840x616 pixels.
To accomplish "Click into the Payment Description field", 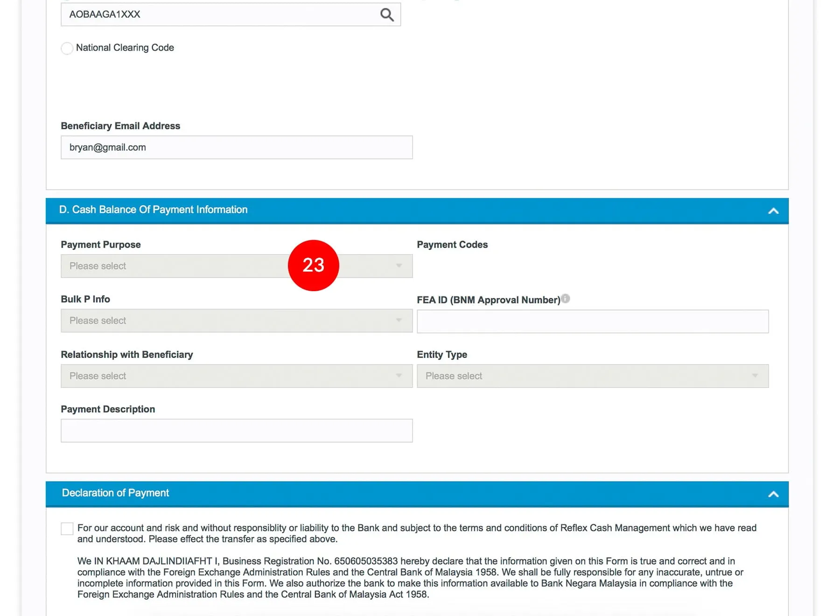I will point(236,431).
